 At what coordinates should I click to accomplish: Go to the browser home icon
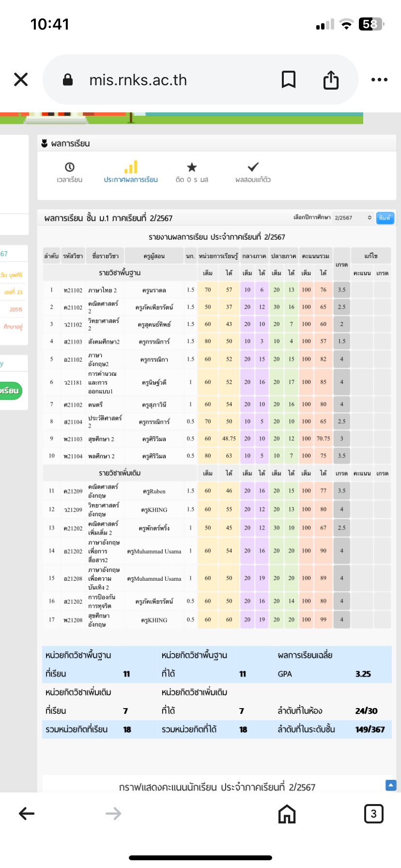[x=287, y=814]
